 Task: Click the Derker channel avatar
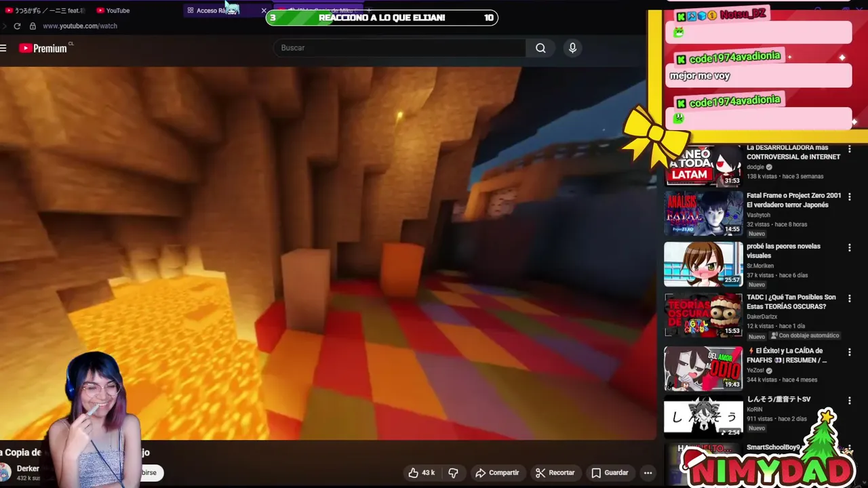(5, 472)
